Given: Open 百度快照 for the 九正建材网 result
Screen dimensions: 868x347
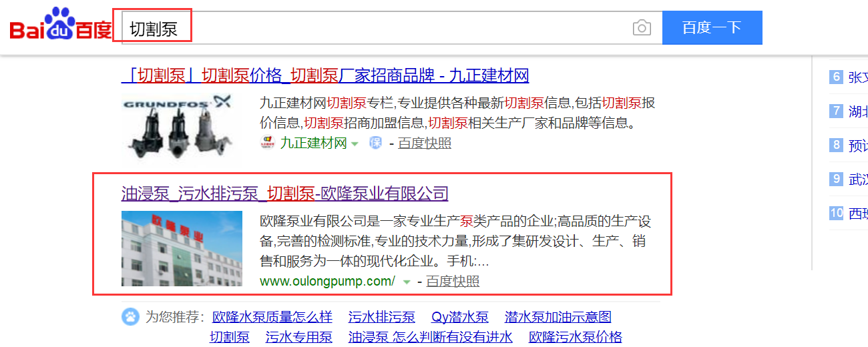Looking at the screenshot, I should (425, 143).
